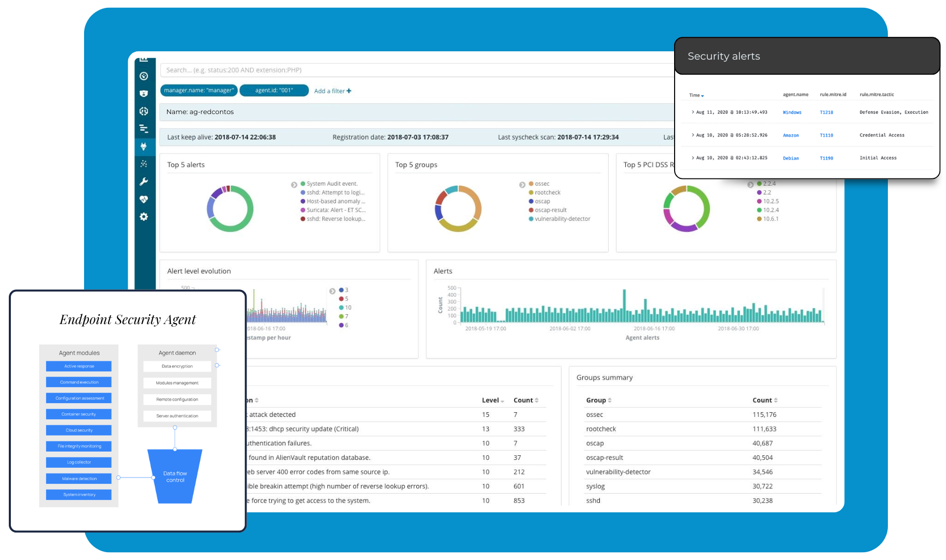Screen dimensions: 946x560
Task: Open Dev Tools wrench icon
Action: (144, 181)
